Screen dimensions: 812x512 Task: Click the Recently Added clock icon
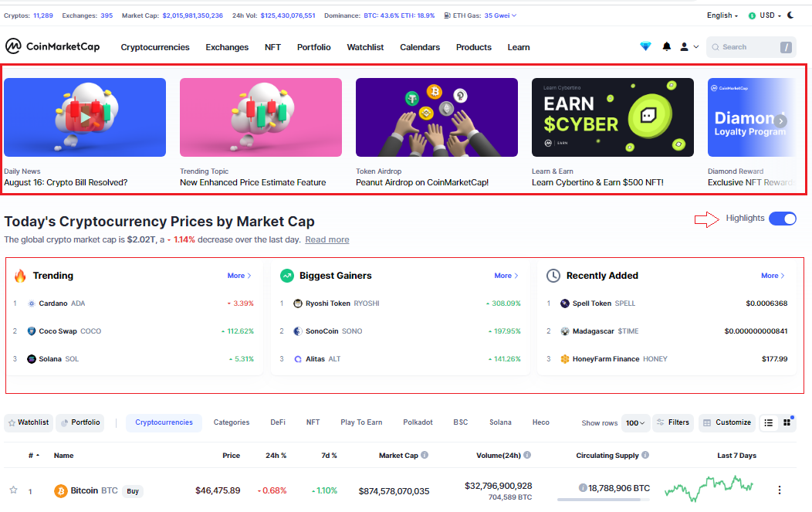click(x=553, y=276)
